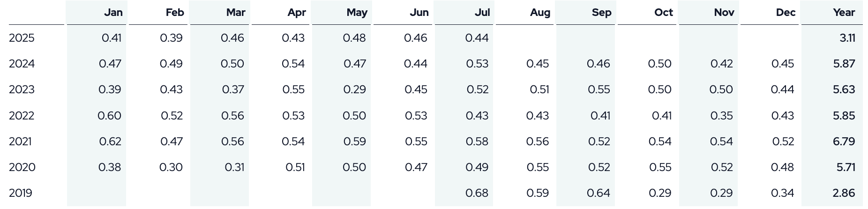
Task: Click the 2024 yearly total 5.87
Action: pyautogui.click(x=844, y=64)
